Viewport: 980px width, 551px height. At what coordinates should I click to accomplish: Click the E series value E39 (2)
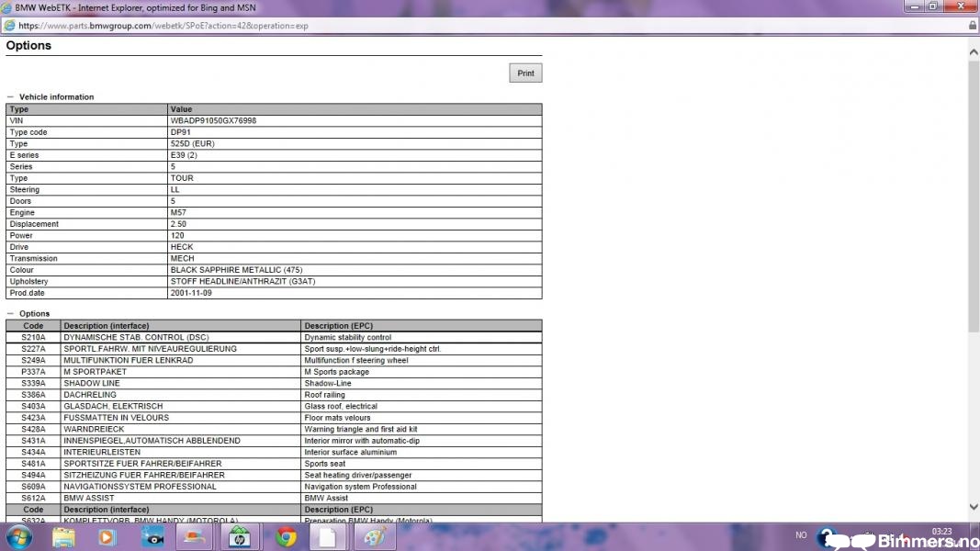pos(184,155)
